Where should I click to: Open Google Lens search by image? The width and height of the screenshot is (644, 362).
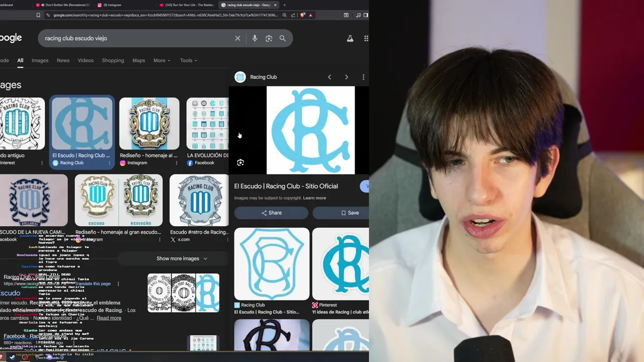click(269, 38)
